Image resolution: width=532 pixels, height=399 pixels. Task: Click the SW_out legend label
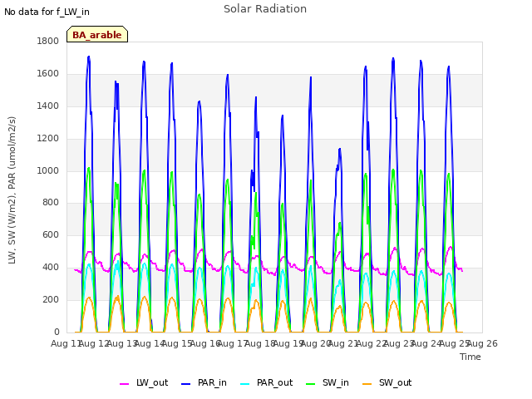tap(396, 383)
